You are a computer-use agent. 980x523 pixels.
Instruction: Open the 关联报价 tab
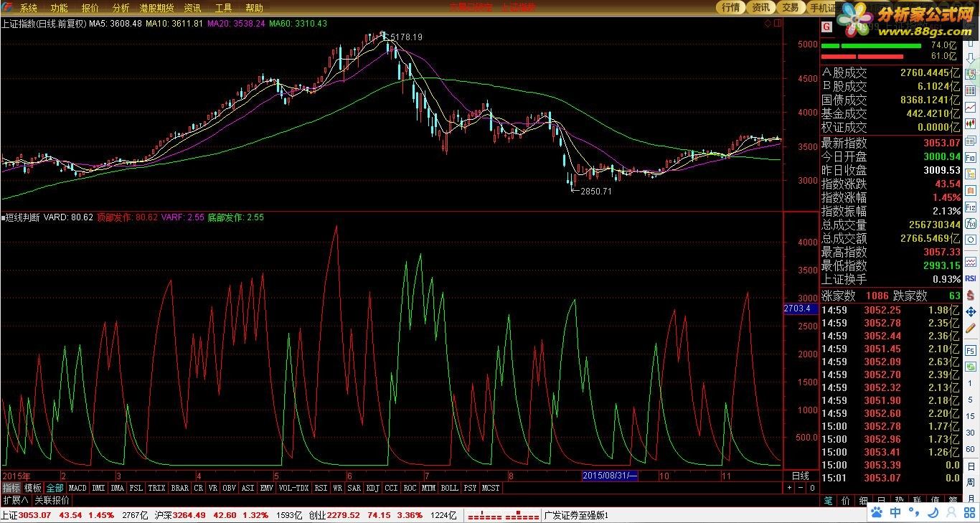pos(52,500)
